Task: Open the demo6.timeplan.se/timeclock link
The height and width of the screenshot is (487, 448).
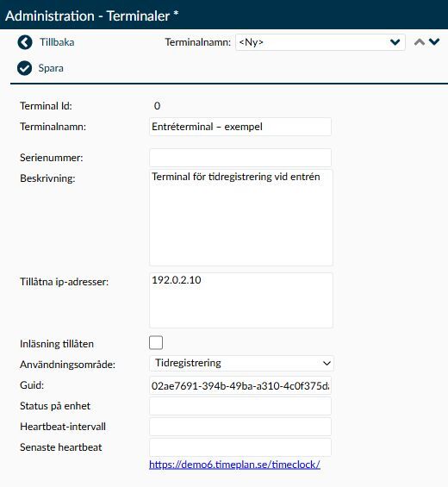Action: [234, 465]
